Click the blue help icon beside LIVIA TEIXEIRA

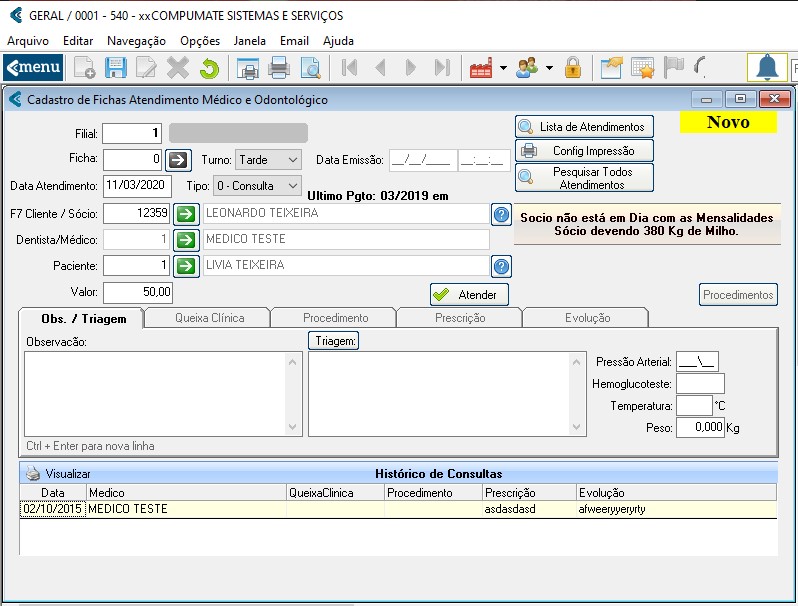click(x=502, y=266)
